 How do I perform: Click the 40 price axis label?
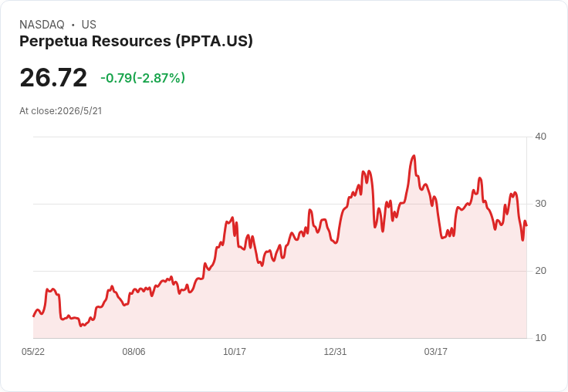(x=540, y=137)
